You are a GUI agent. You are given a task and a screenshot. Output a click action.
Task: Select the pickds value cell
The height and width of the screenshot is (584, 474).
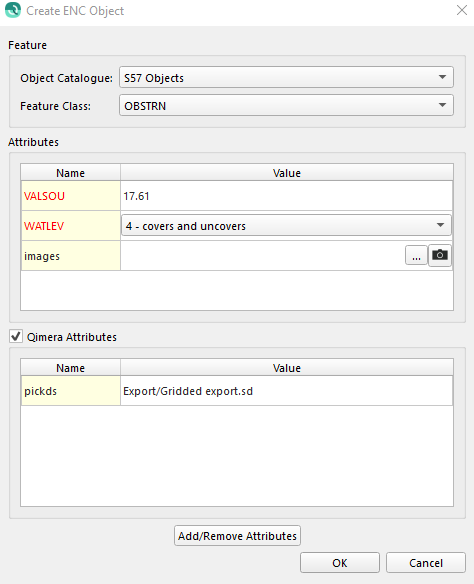coord(286,391)
